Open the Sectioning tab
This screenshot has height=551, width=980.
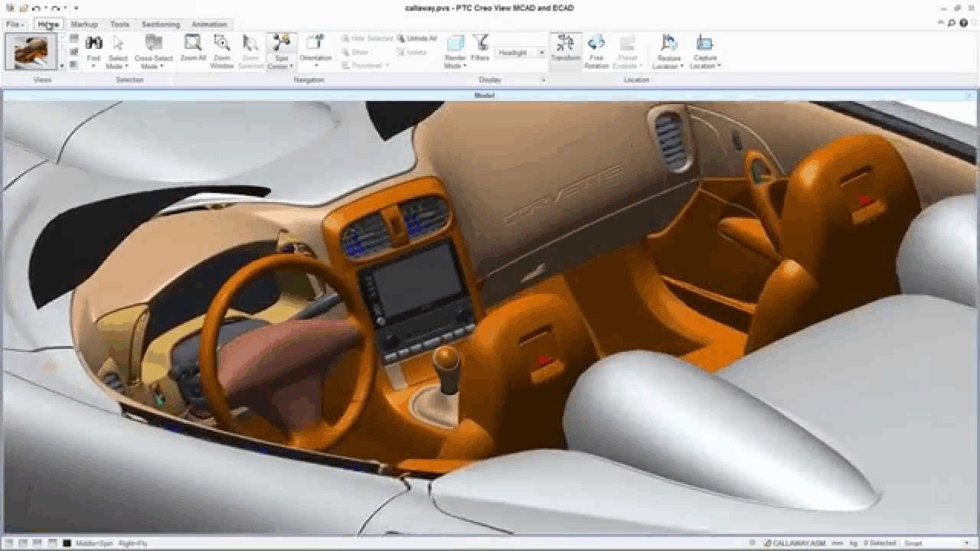161,24
